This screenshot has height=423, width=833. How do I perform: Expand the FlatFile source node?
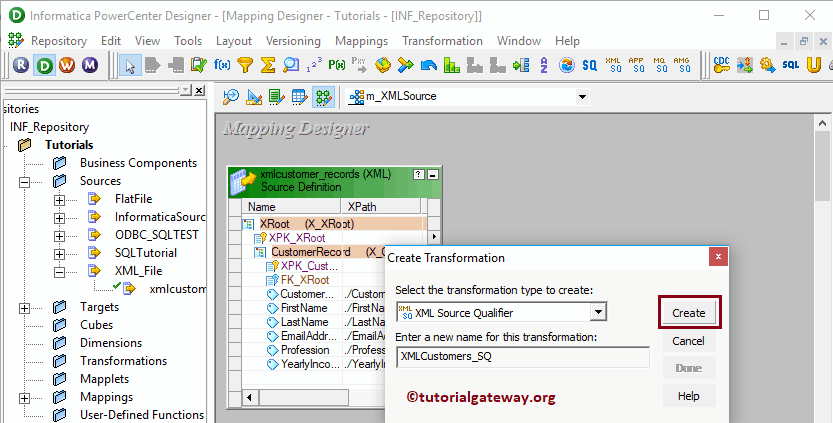tap(60, 200)
